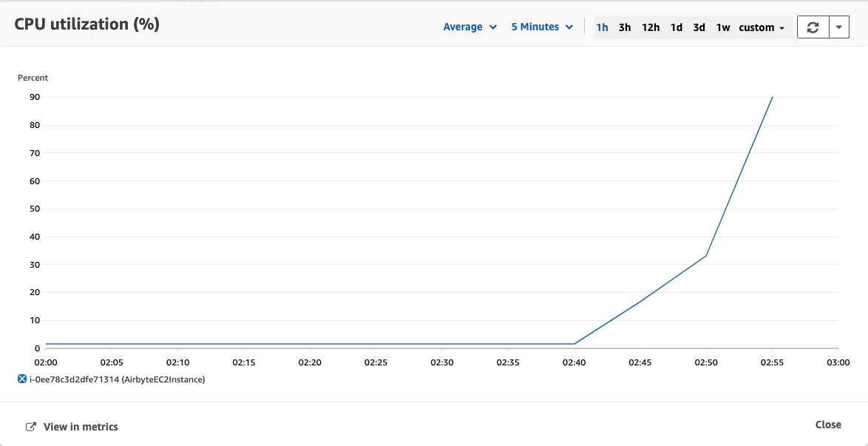868x446 pixels.
Task: Click the refresh graph icon
Action: pos(813,27)
